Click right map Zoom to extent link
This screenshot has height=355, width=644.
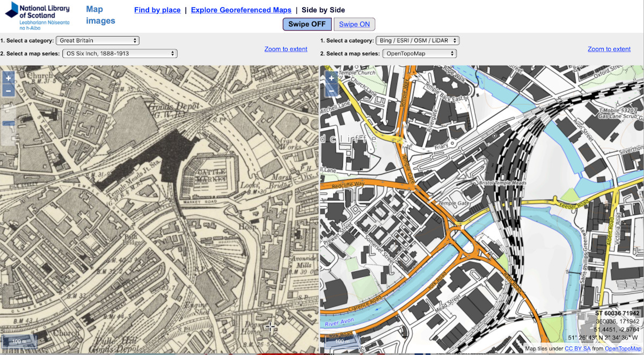click(x=609, y=49)
